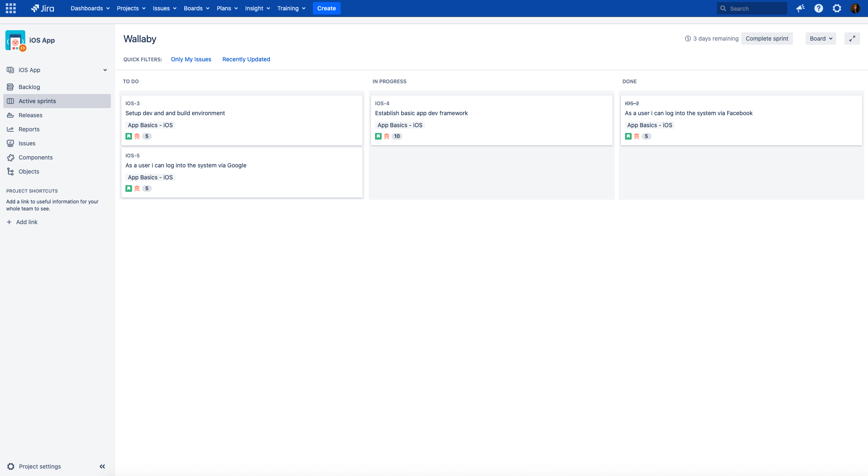Click the Recently Updated quick filter
The image size is (868, 476).
point(246,59)
